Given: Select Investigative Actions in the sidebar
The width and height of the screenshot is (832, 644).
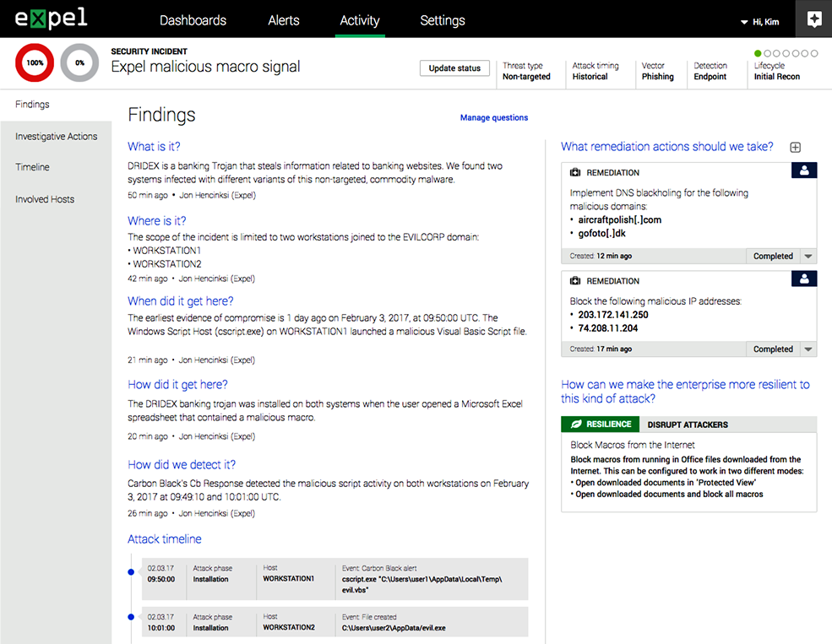Looking at the screenshot, I should click(56, 136).
